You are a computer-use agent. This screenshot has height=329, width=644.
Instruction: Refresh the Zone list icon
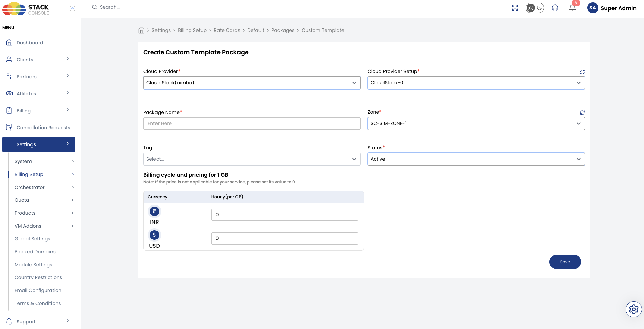point(582,113)
